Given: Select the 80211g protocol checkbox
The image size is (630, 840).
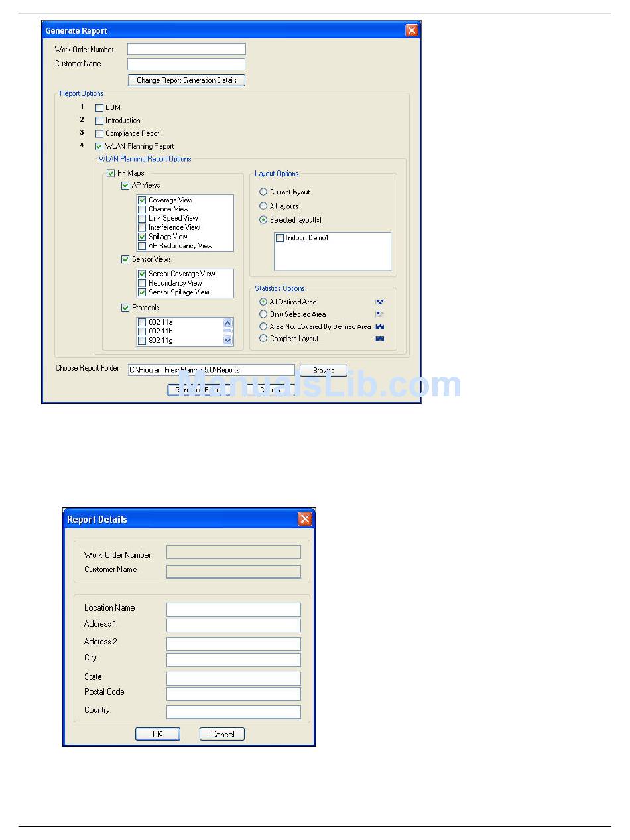Looking at the screenshot, I should (142, 341).
